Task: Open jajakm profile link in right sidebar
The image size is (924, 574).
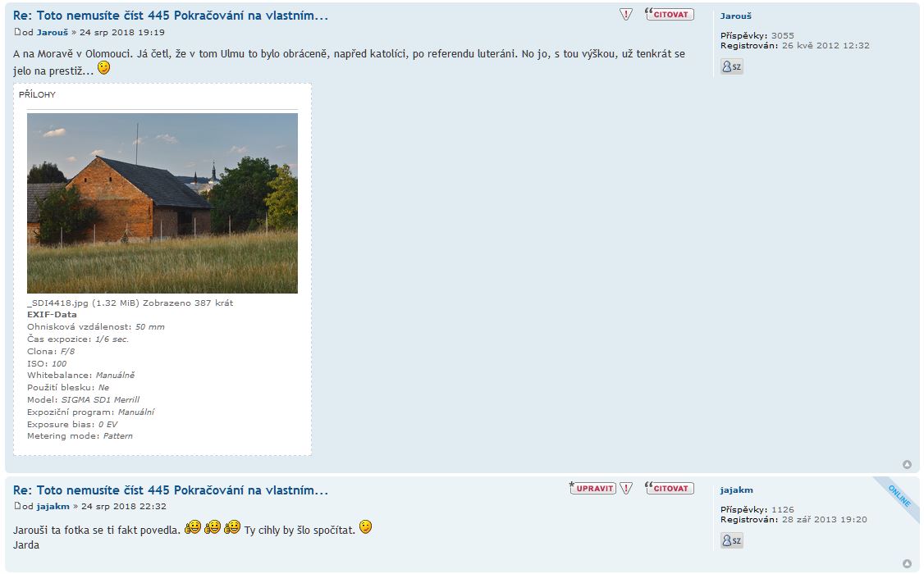Action: (737, 490)
